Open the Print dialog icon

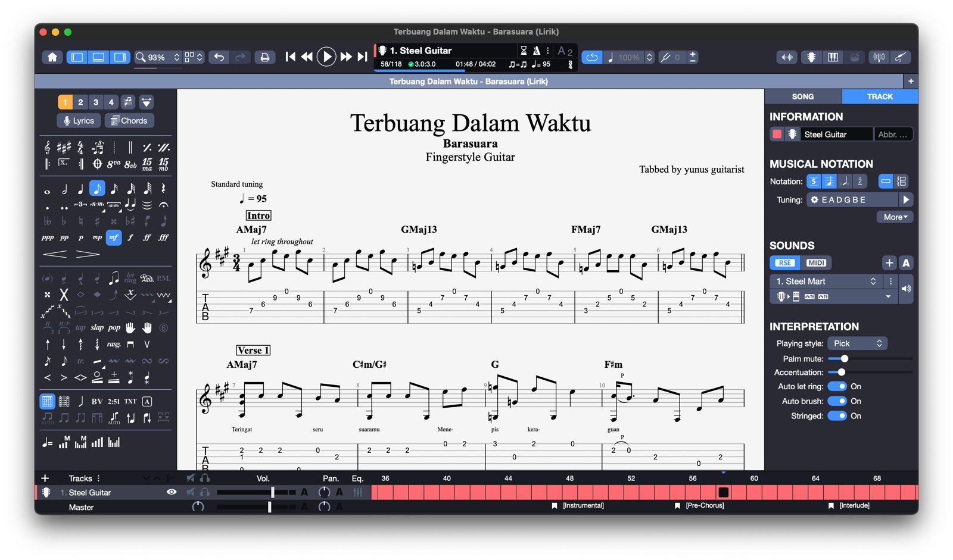click(265, 57)
